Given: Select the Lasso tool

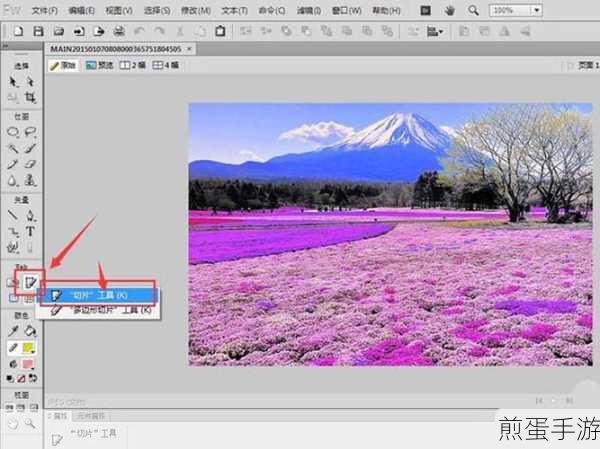Looking at the screenshot, I should tap(30, 132).
